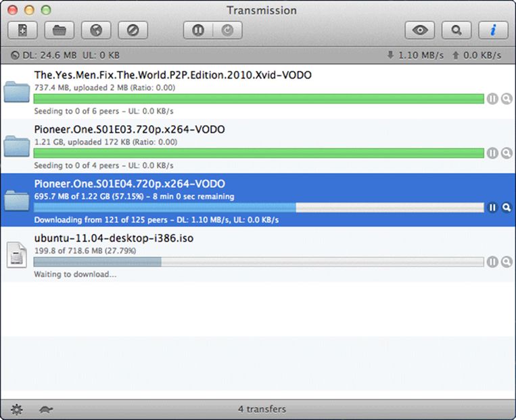
Task: Open the Inspector with the blue i icon
Action: (x=493, y=30)
